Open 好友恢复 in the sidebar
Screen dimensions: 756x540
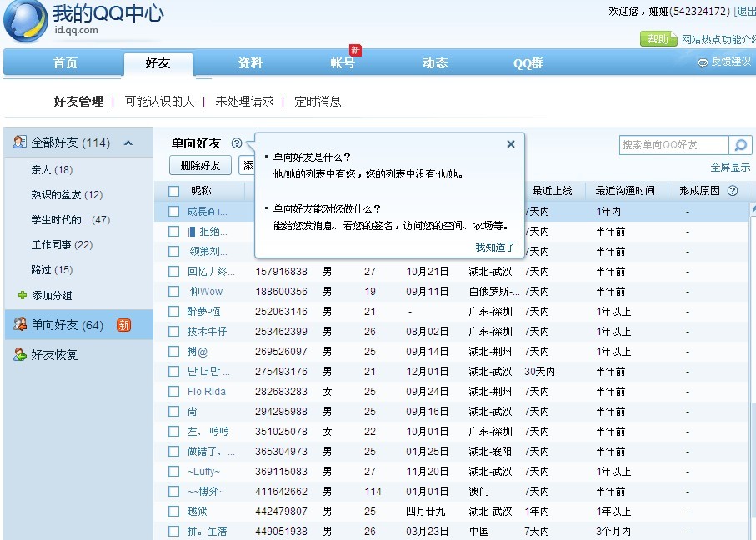pyautogui.click(x=54, y=355)
